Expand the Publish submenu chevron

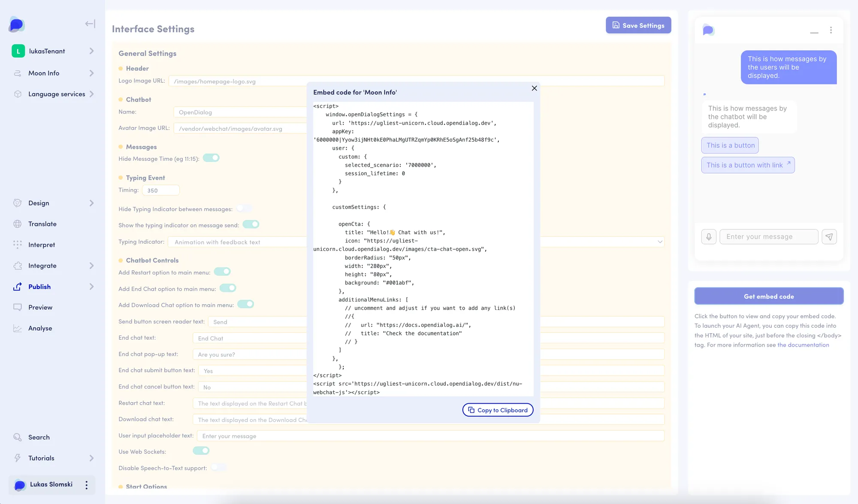point(91,287)
